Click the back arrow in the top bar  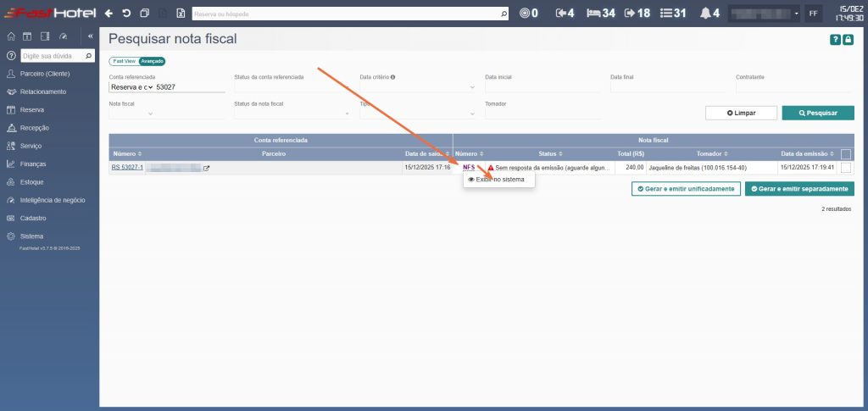click(108, 14)
